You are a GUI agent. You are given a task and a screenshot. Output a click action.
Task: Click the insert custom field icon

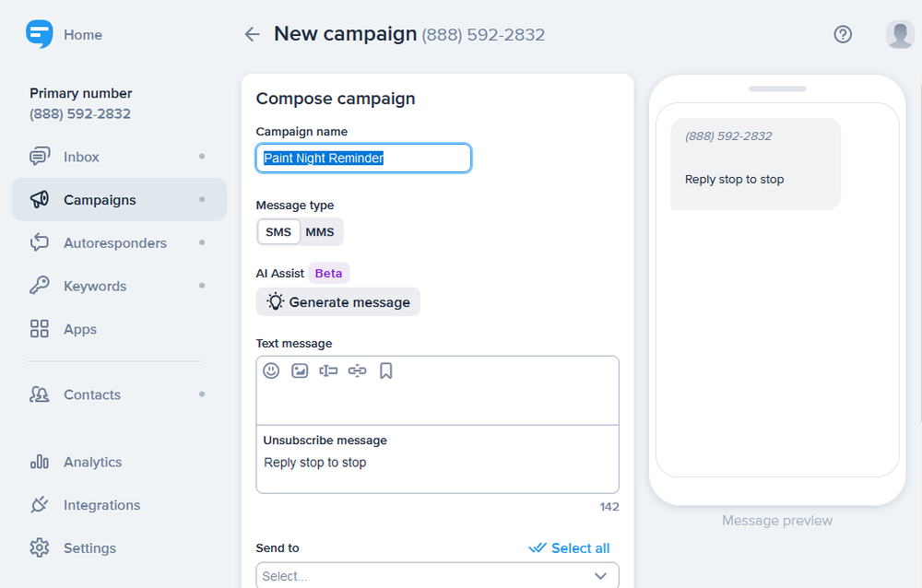[328, 370]
